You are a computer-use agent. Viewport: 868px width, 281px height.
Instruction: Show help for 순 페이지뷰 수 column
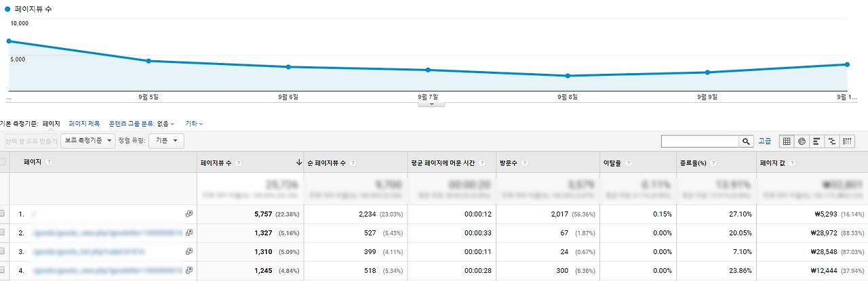pyautogui.click(x=353, y=163)
